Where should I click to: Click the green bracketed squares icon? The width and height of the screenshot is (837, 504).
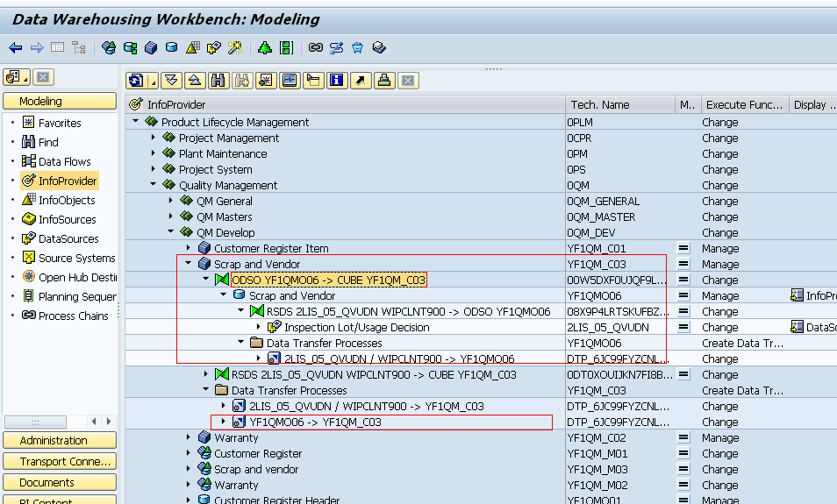pyautogui.click(x=287, y=48)
